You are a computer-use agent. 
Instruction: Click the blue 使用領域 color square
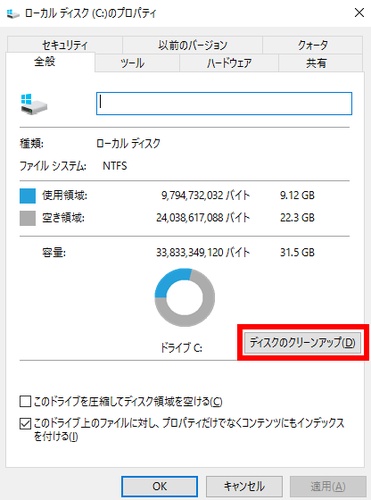click(x=28, y=196)
